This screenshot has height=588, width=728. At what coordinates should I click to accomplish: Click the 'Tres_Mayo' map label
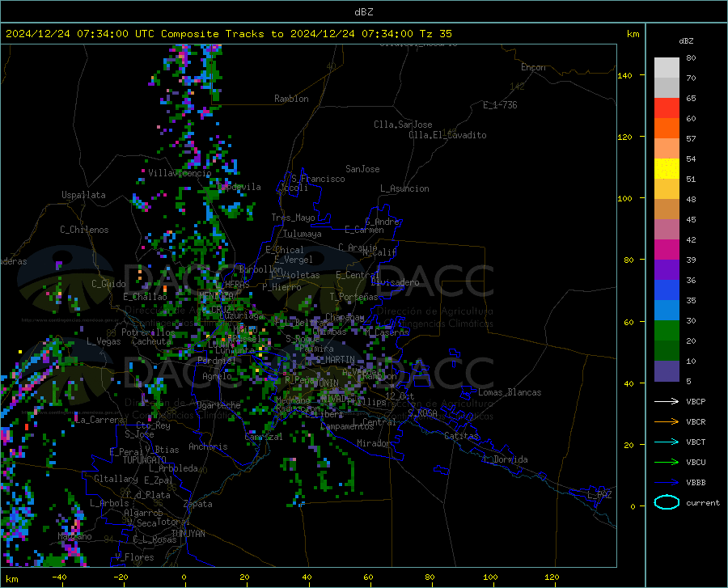(x=293, y=218)
